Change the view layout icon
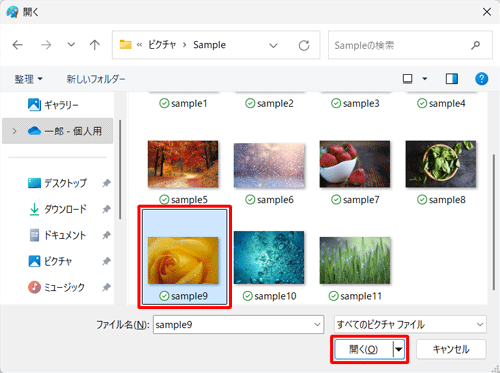 407,79
